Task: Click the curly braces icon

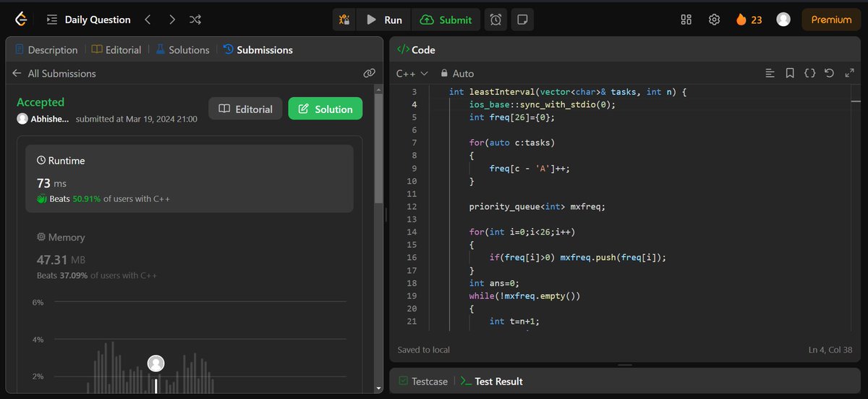Action: click(810, 73)
